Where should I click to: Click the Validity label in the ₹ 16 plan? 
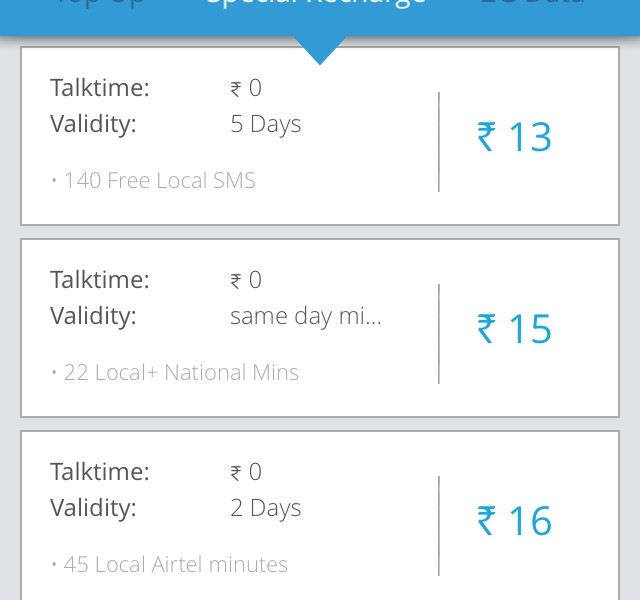(93, 508)
